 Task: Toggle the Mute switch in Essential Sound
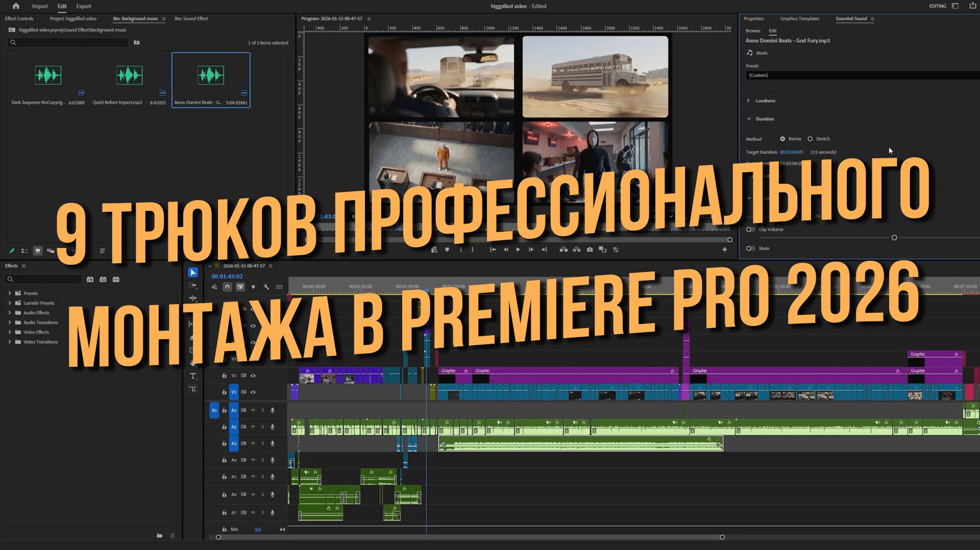(750, 248)
